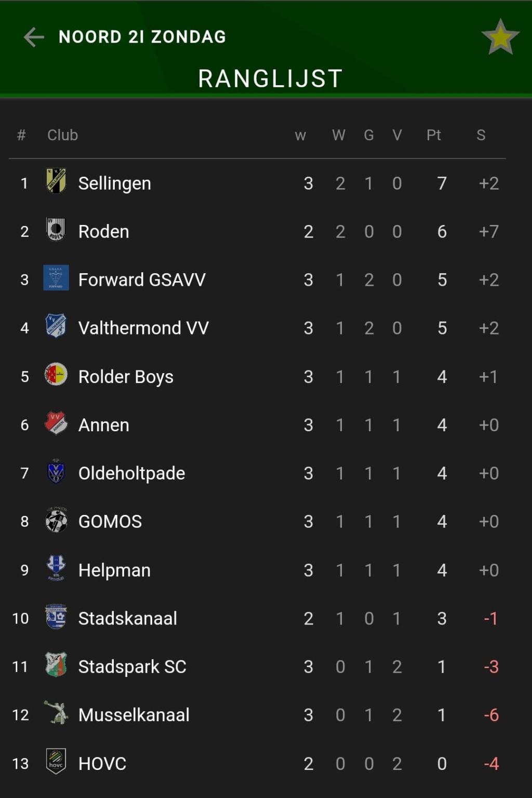Open the Sellingen club logo

tap(56, 181)
